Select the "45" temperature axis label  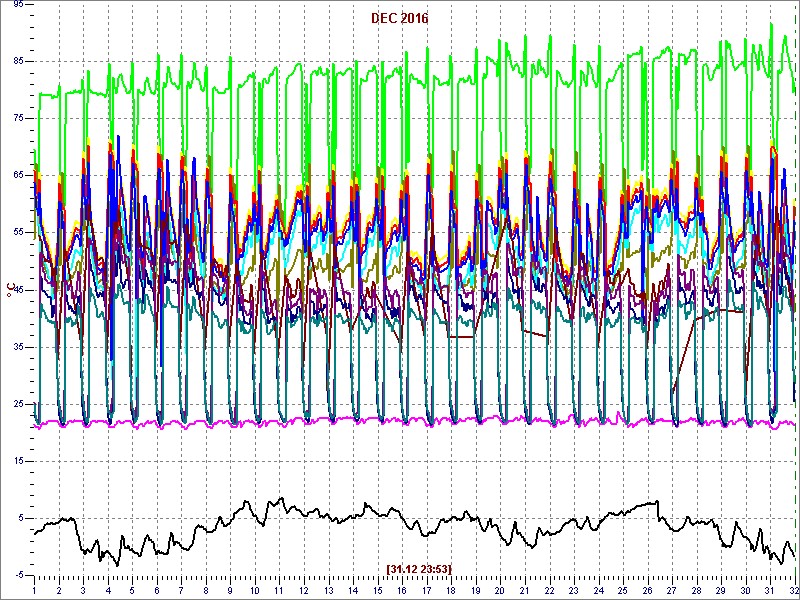coord(18,290)
